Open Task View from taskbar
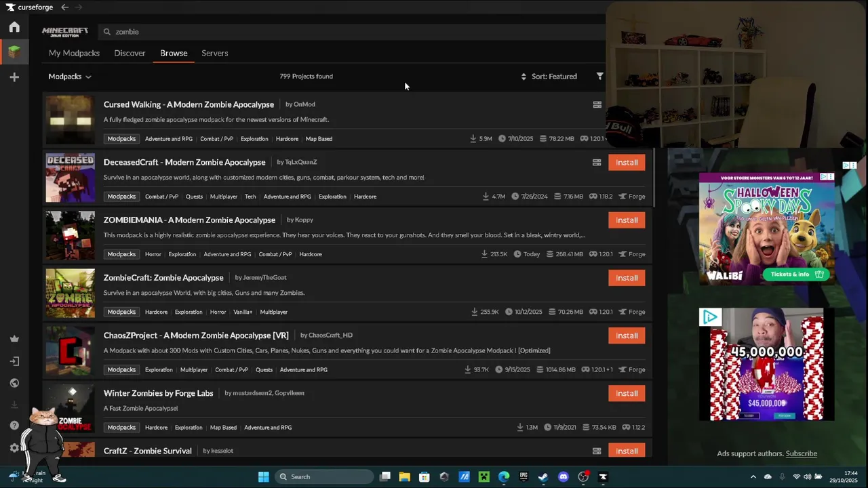Viewport: 868px width, 488px height. (385, 476)
